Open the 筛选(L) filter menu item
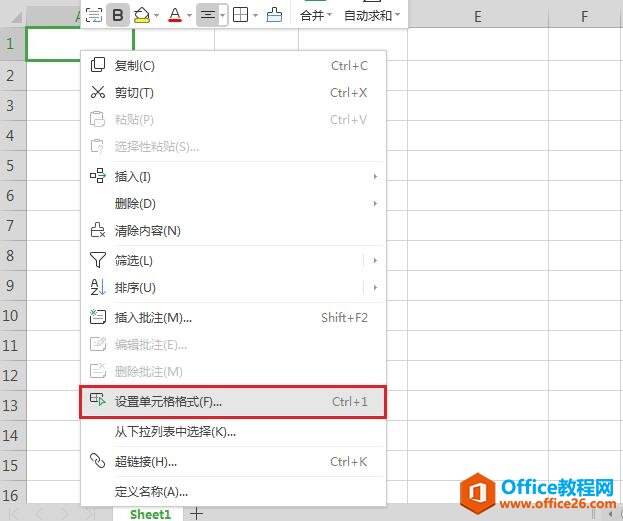 (x=233, y=260)
